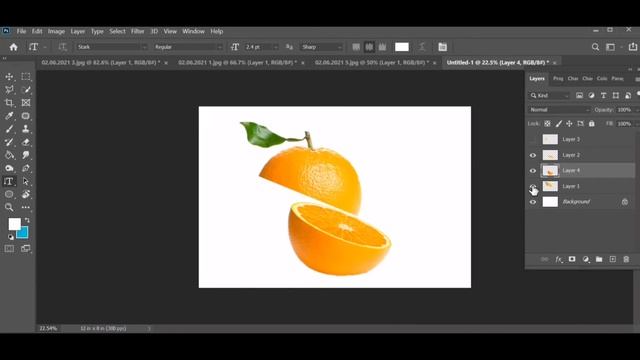640x360 pixels.
Task: Switch to the Untitled-1 document tab
Action: 498,62
